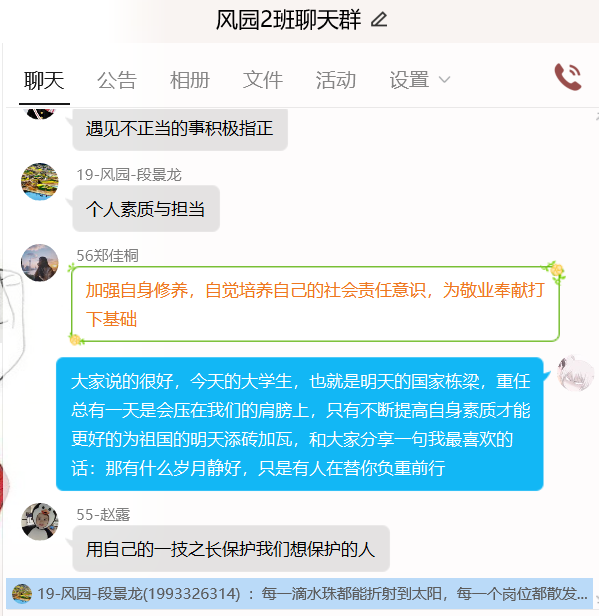Click the 风园2班聊天群 group title
The height and width of the screenshot is (616, 599).
point(288,20)
